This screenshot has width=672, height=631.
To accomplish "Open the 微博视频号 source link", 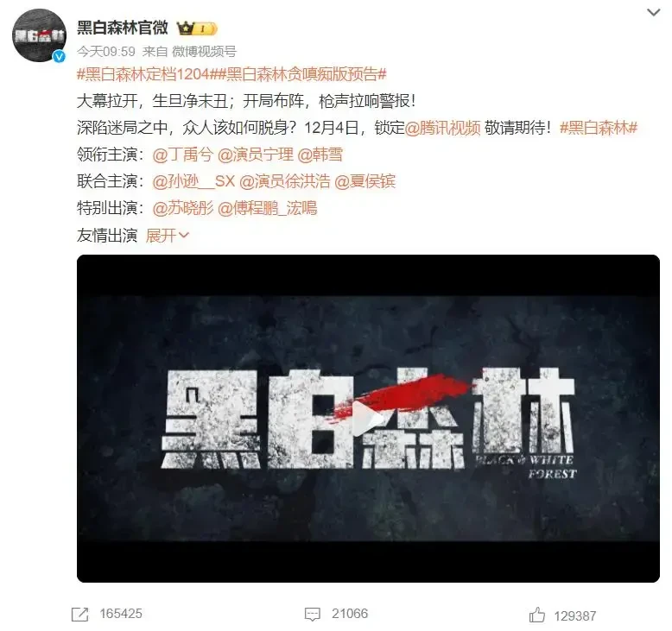I will click(204, 52).
